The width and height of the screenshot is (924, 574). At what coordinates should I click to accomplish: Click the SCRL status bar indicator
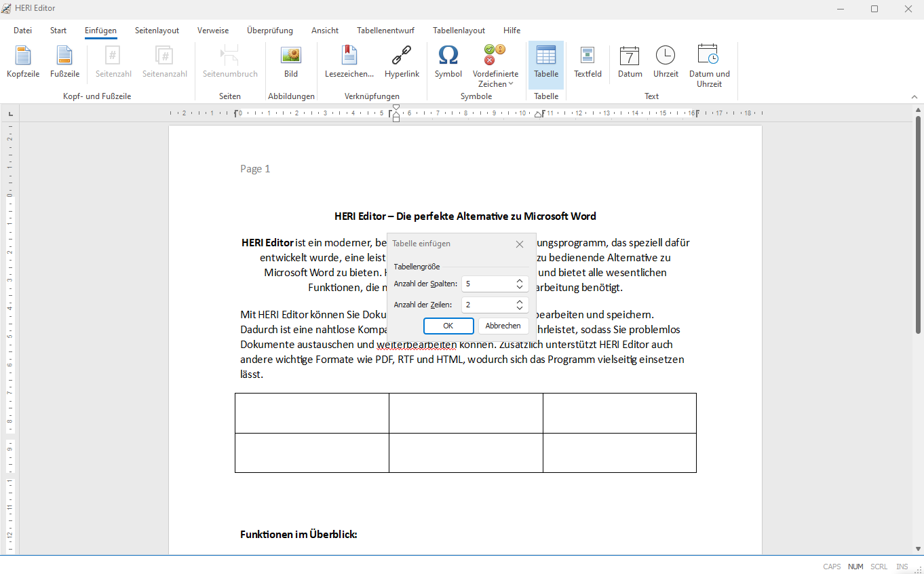pos(879,567)
